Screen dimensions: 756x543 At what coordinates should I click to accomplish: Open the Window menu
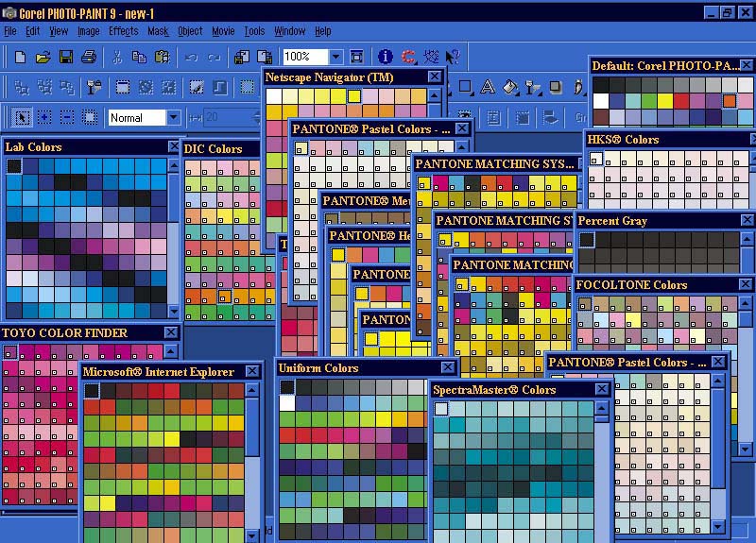pos(290,31)
